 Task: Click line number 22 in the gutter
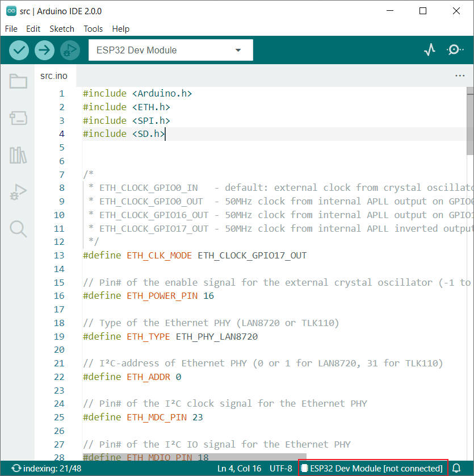tap(59, 377)
